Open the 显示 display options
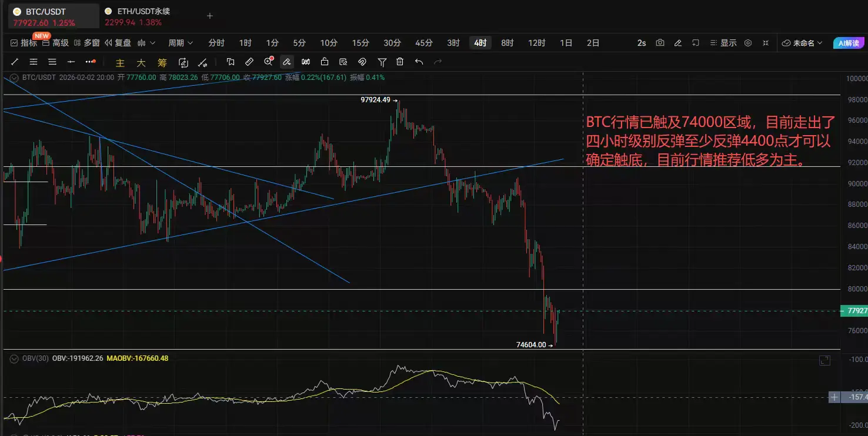 click(723, 43)
